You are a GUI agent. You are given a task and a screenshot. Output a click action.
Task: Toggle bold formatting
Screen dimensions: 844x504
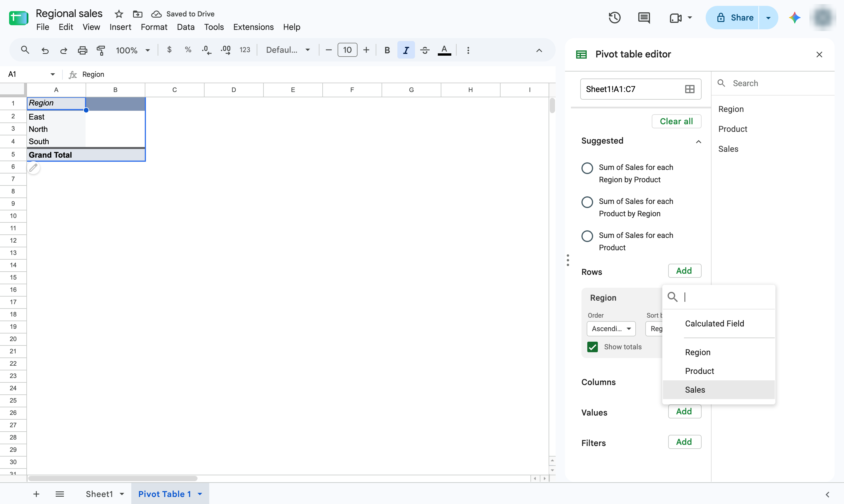387,50
